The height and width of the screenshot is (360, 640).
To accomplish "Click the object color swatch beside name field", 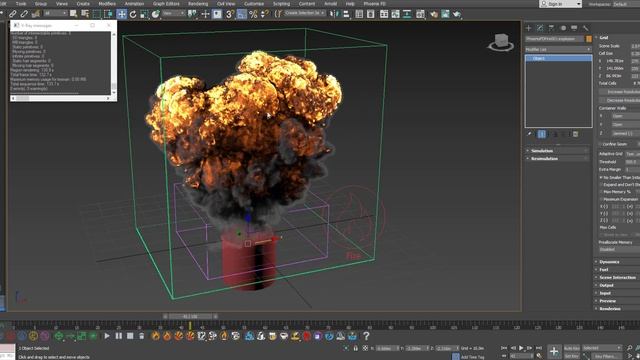I will click(x=589, y=39).
